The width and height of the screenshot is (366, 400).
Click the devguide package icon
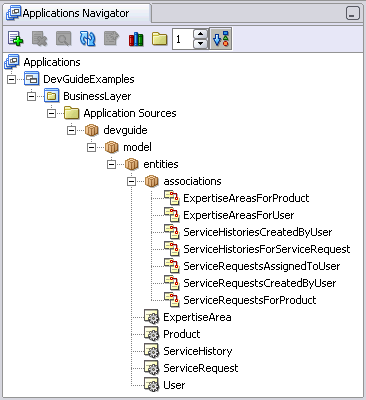click(x=91, y=130)
